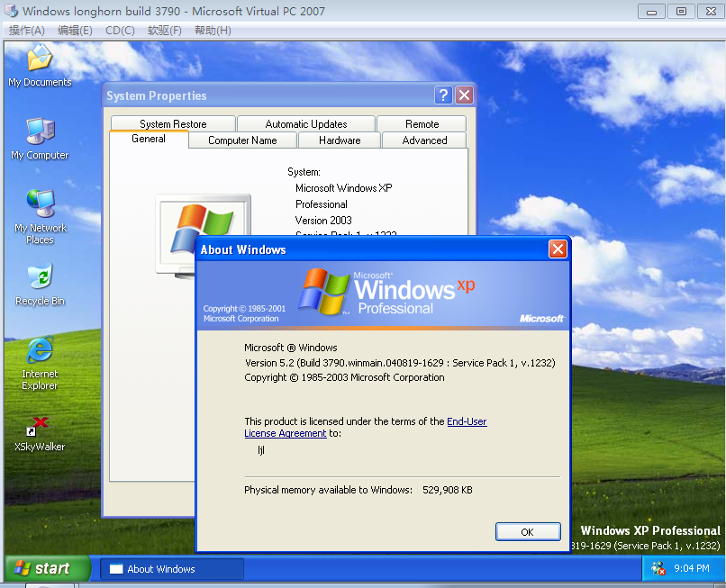Click the Version 2003 text
Image resolution: width=726 pixels, height=588 pixels.
(x=323, y=221)
